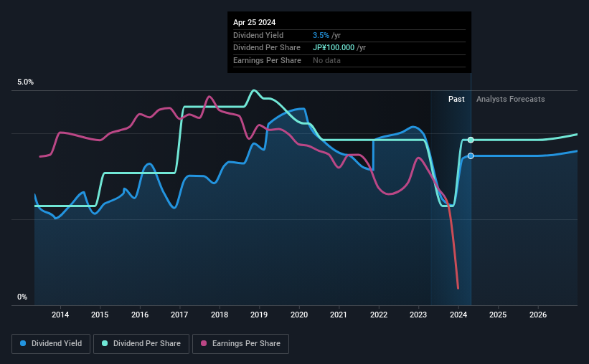Toggle the Earnings Per Share legend button
Viewport: 589px width, 364px height.
click(240, 344)
